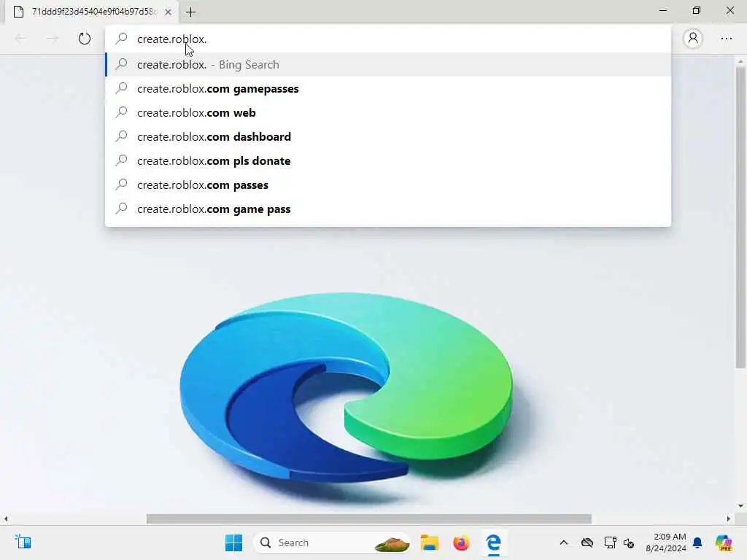
Task: Click the scroll down arrow of vertical scrollbar
Action: [x=740, y=506]
